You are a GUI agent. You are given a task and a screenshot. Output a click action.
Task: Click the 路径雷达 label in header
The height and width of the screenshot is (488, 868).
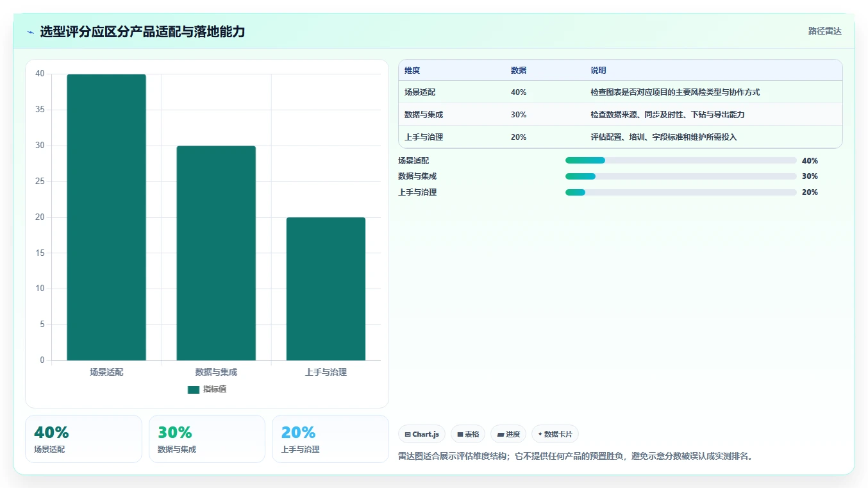tap(824, 31)
